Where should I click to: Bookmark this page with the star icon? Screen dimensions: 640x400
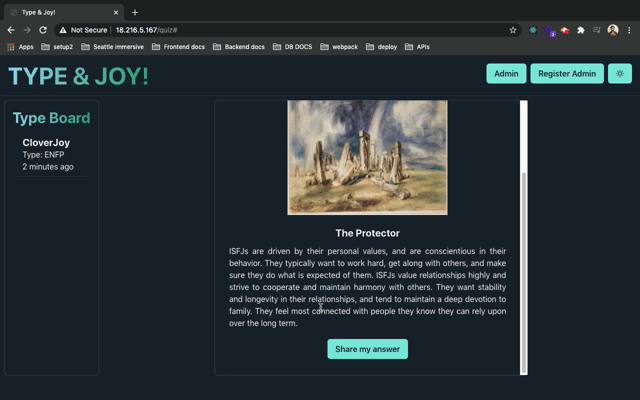(x=513, y=30)
